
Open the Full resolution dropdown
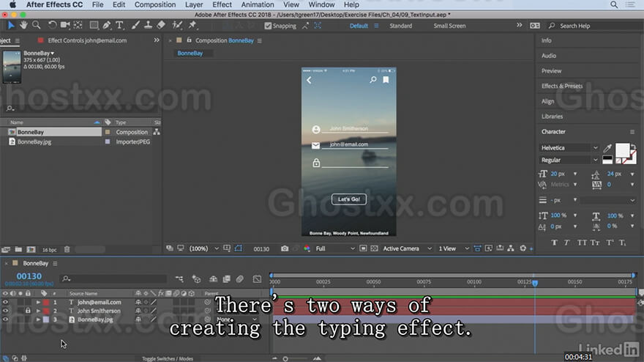(334, 248)
